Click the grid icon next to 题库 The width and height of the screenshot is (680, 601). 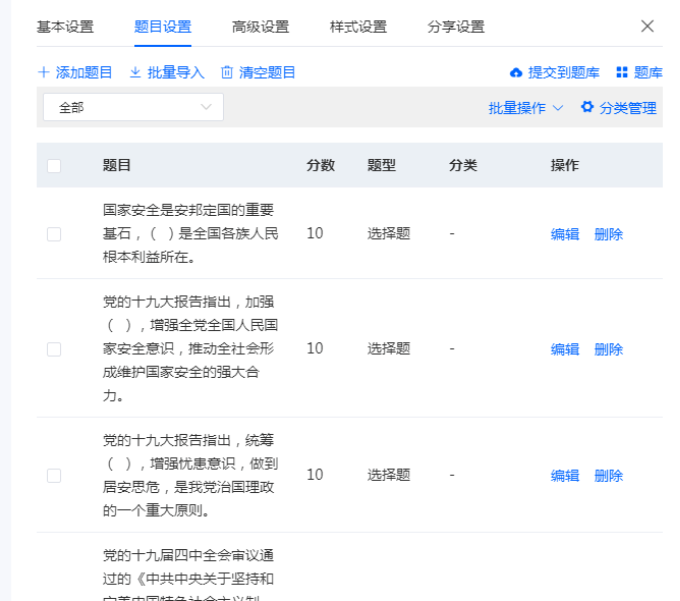622,72
